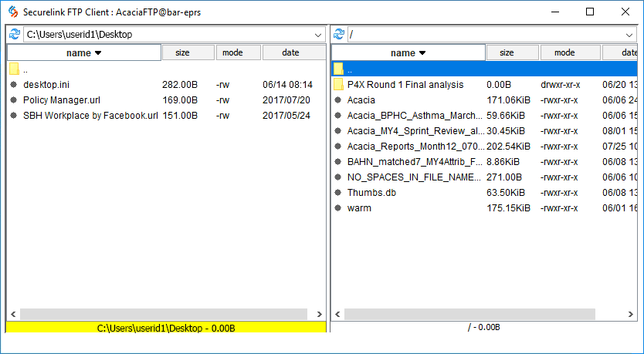
Task: Click the local pane refresh icon
Action: tap(14, 35)
